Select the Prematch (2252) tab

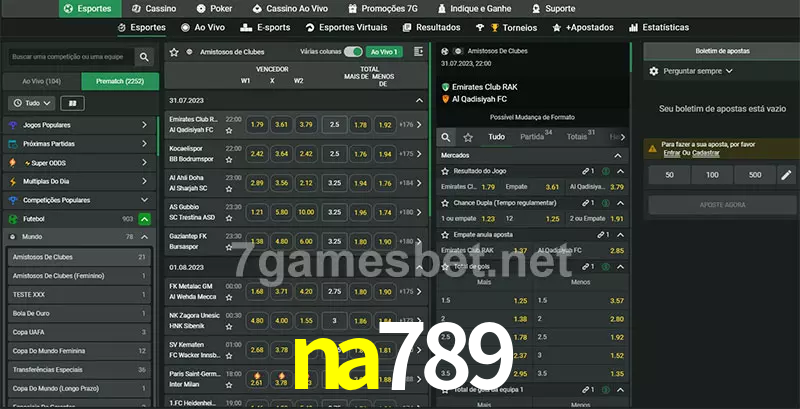118,80
